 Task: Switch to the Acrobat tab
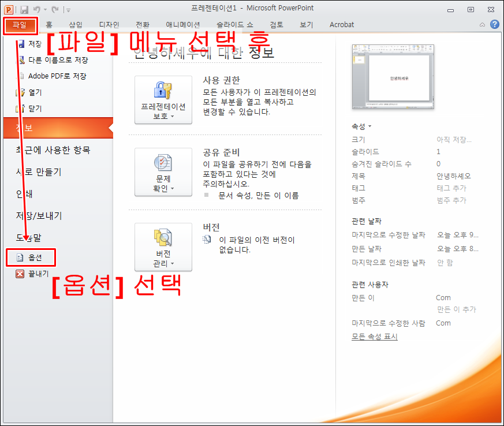point(342,25)
